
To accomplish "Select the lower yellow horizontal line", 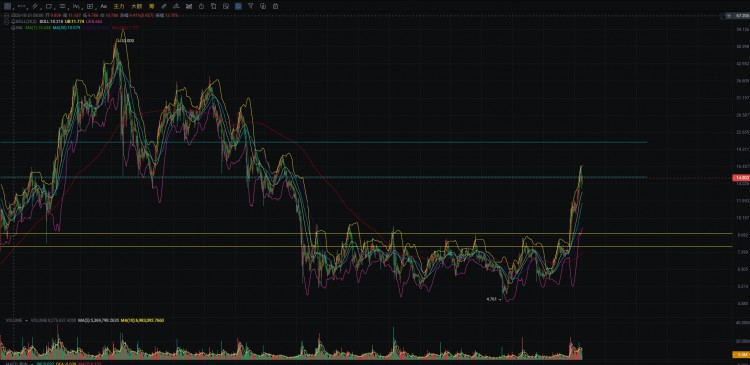I will 366,246.
